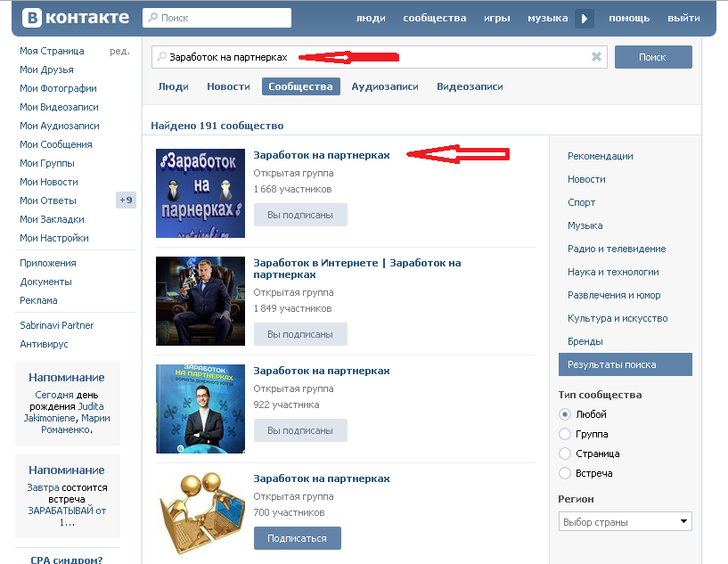
Task: Log out with выйти link
Action: (x=684, y=18)
